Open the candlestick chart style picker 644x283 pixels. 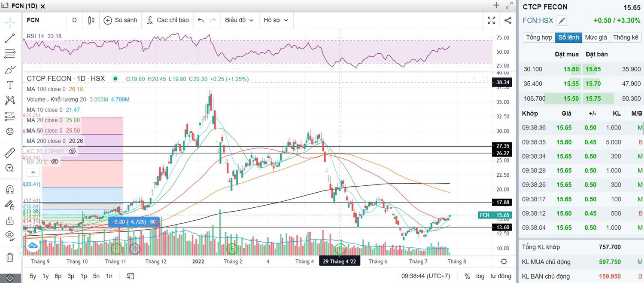[91, 20]
